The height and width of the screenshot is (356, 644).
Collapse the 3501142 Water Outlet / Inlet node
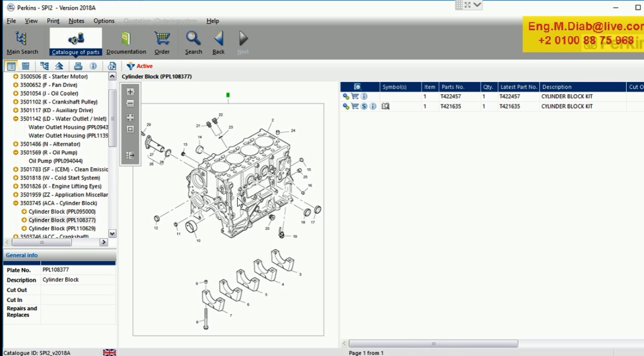coord(16,119)
